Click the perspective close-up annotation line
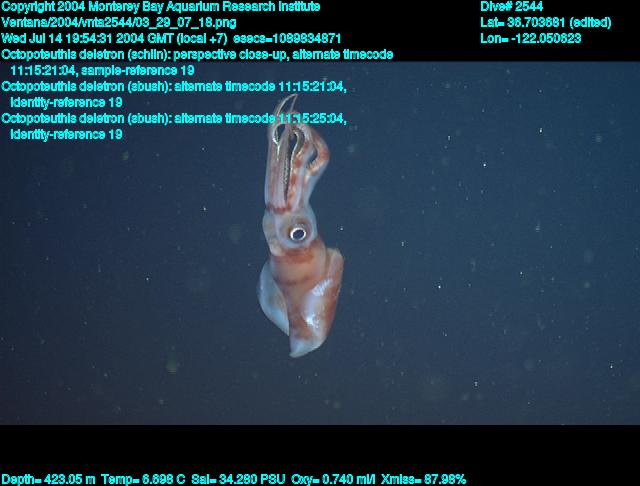Image resolution: width=640 pixels, height=486 pixels. click(197, 54)
